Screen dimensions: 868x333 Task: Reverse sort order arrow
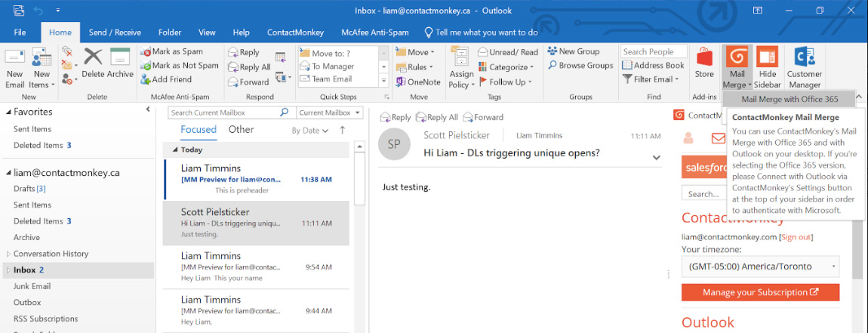[342, 130]
